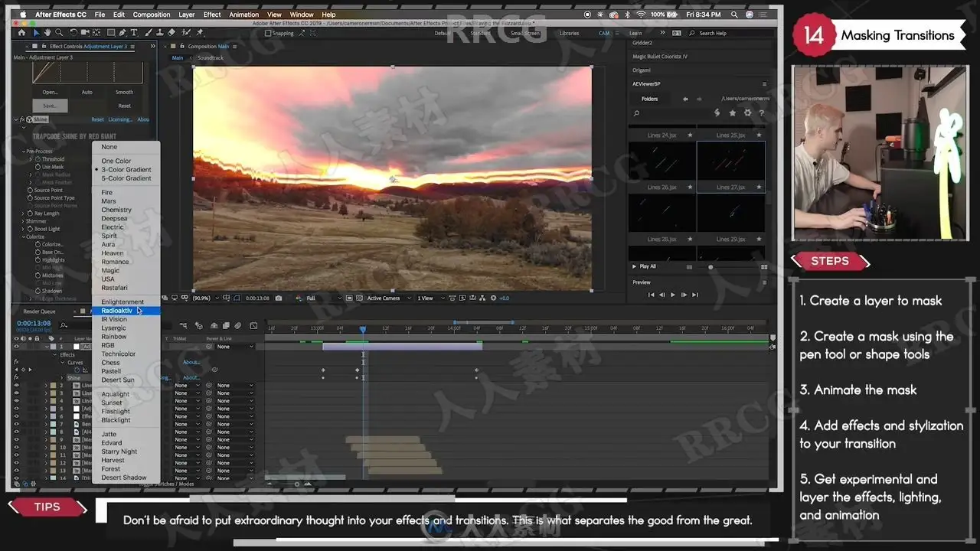Select the Rectangle shape tool
Viewport: 980px width, 551px height.
click(x=111, y=33)
